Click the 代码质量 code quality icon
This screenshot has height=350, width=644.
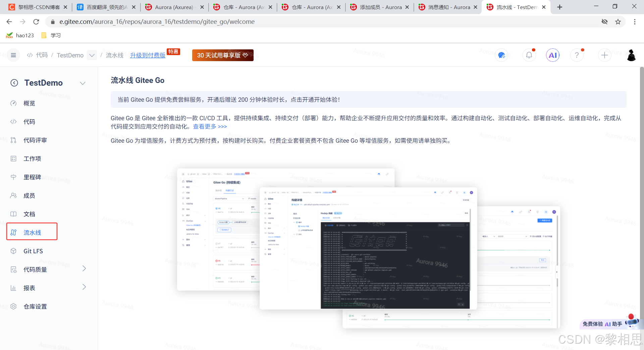(x=13, y=269)
